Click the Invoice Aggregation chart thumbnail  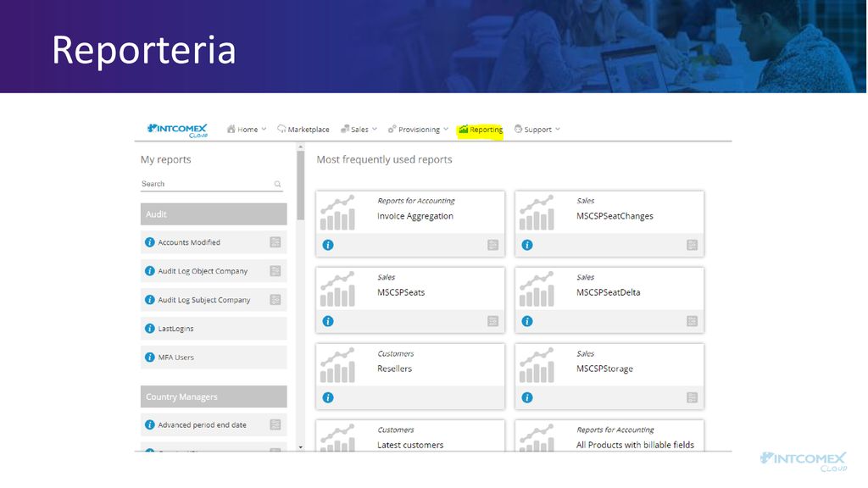(337, 213)
